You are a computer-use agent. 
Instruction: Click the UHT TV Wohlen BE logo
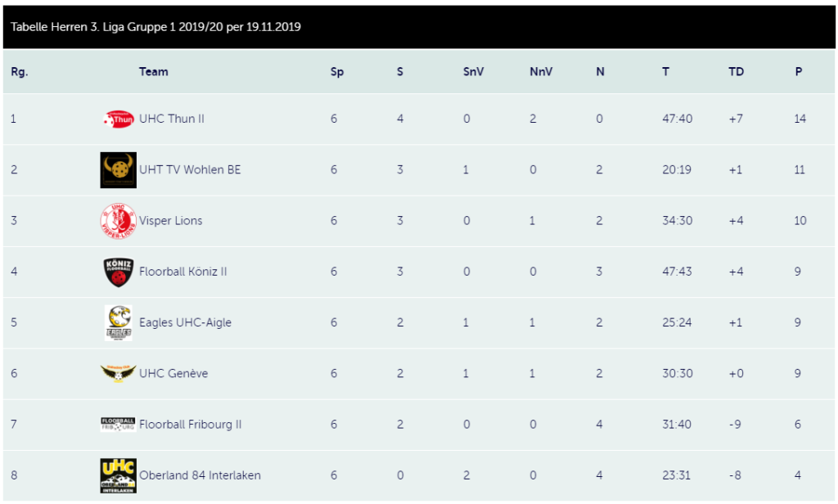[x=118, y=170]
